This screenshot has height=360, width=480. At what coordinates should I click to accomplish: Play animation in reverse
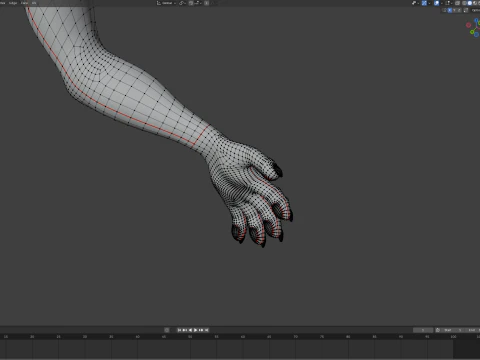[190, 330]
